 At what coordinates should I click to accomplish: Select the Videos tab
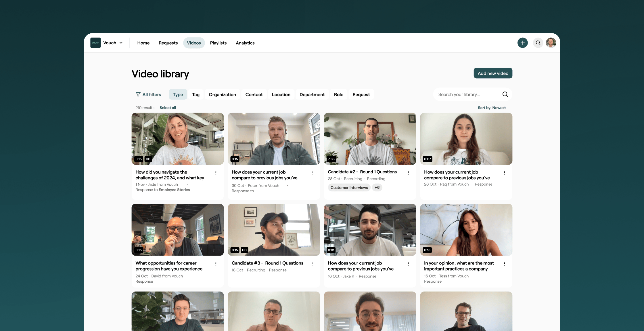[x=194, y=43]
